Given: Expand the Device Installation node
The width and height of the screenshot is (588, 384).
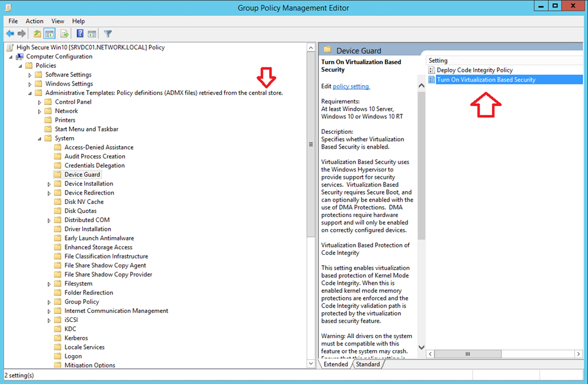Looking at the screenshot, I should (49, 184).
